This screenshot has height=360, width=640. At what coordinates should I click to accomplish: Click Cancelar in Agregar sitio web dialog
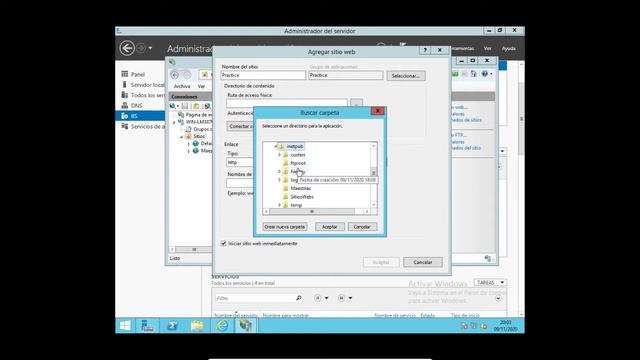coord(423,262)
